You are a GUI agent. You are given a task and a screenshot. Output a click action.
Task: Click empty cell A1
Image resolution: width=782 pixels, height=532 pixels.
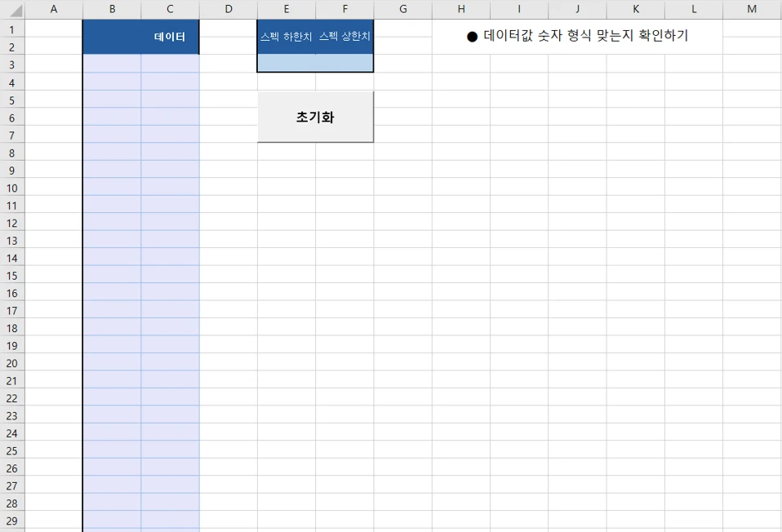54,29
